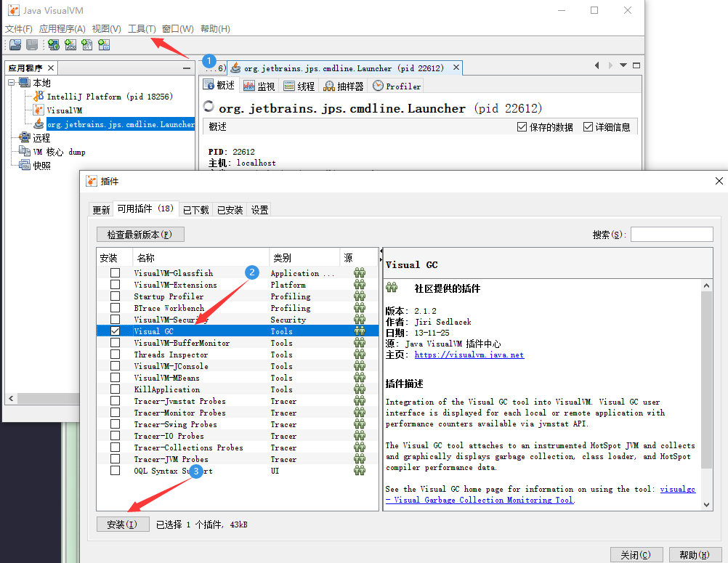Open the 帮助(H) menu
The image size is (728, 563).
point(215,29)
